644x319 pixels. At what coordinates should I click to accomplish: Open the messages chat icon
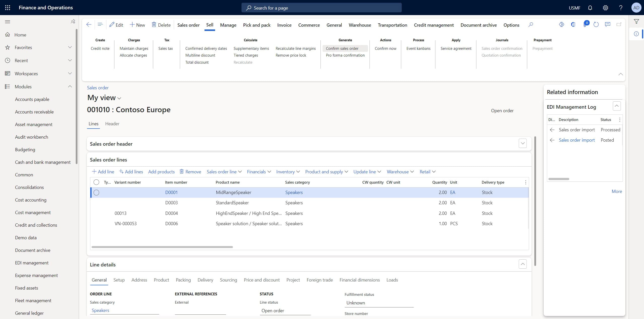tap(608, 24)
